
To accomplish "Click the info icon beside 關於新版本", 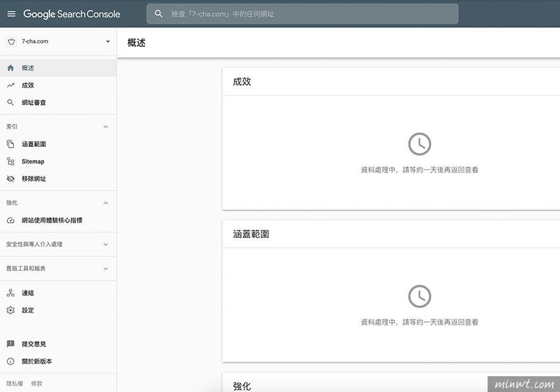I will (11, 361).
